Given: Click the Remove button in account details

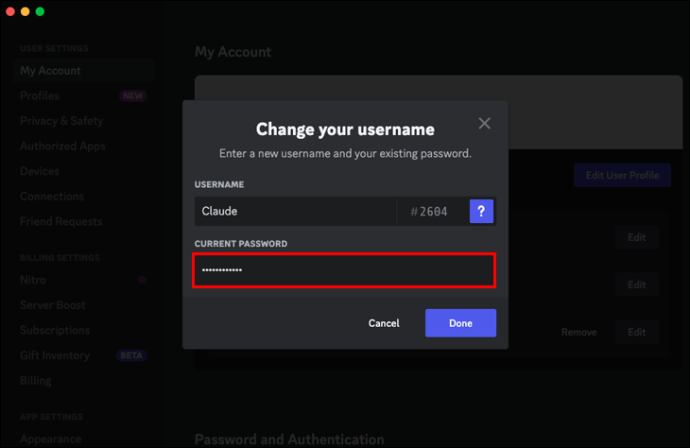Looking at the screenshot, I should click(579, 332).
